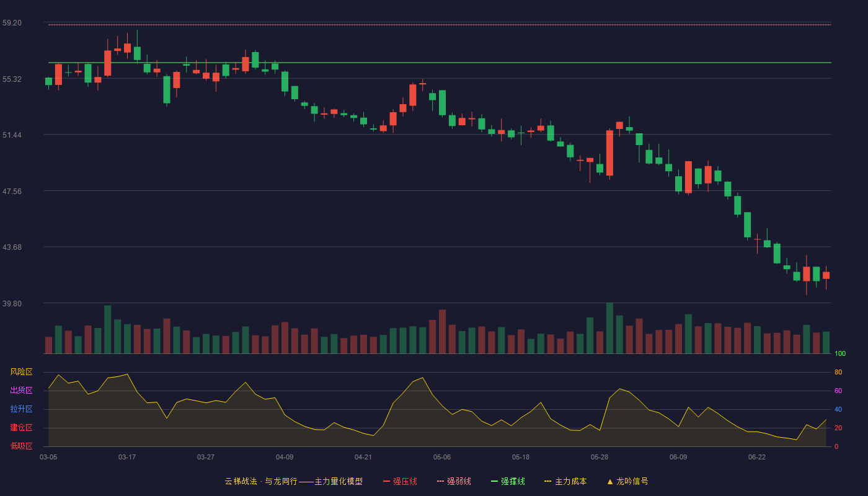Select the 04-09 date label
The width and height of the screenshot is (868, 496).
pyautogui.click(x=285, y=457)
